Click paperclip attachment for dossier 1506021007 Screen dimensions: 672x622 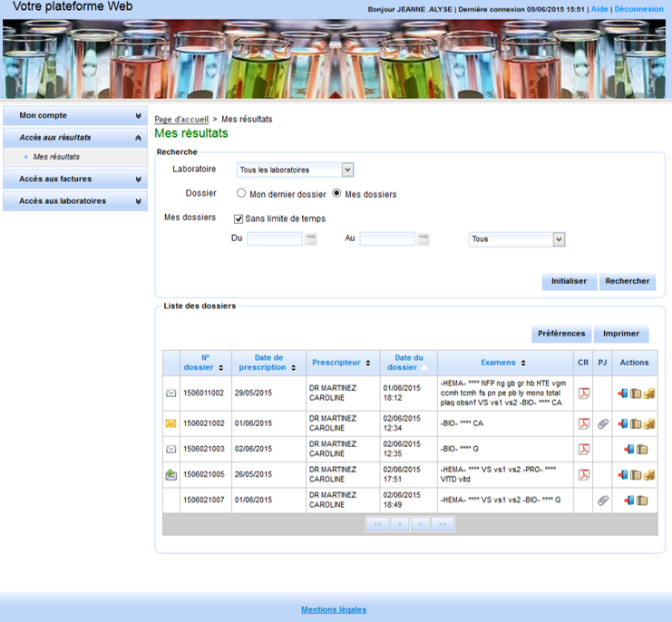tap(602, 500)
